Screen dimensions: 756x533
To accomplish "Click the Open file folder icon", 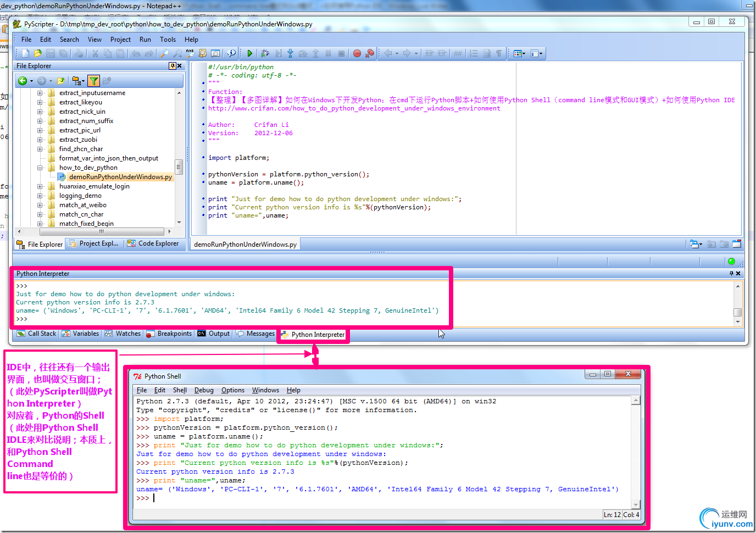I will [37, 53].
